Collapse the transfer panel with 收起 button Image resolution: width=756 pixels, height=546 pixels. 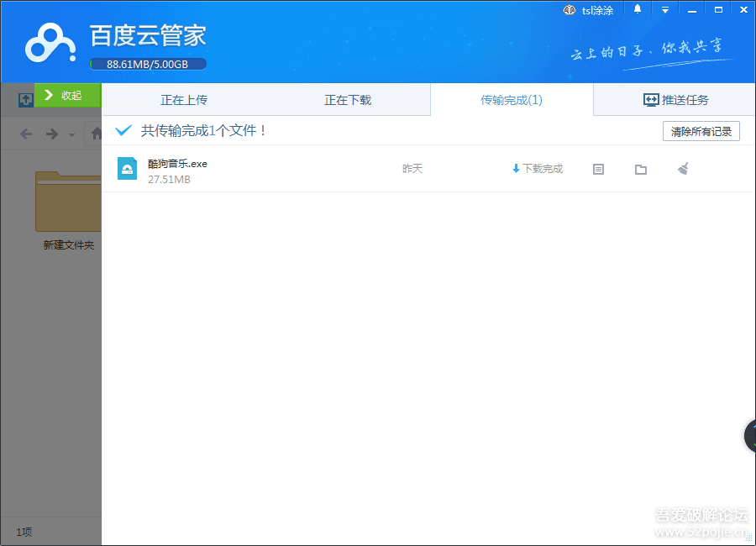coord(67,95)
